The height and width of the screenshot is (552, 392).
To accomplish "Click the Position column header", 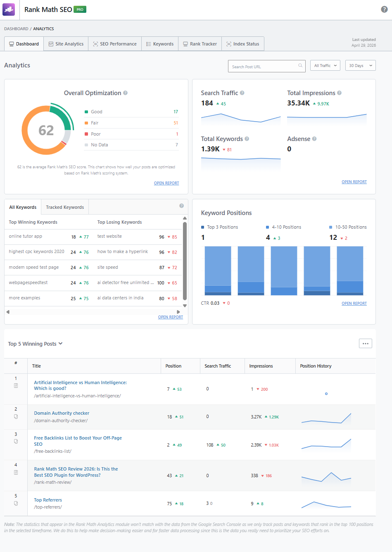I will tap(173, 366).
